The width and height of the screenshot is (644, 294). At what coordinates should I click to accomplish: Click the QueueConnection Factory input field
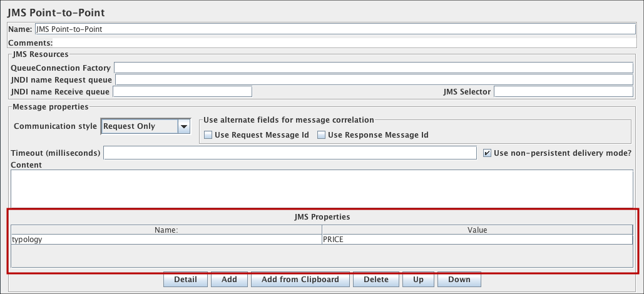(374, 68)
